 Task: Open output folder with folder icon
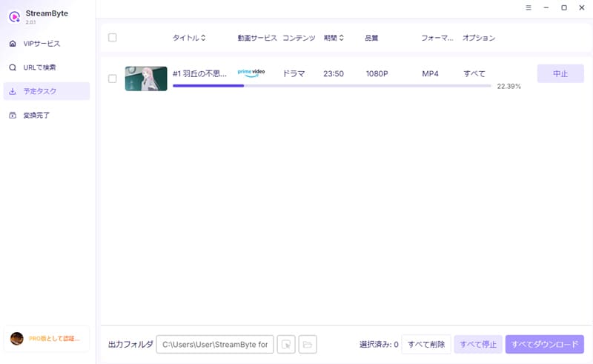[x=308, y=344]
